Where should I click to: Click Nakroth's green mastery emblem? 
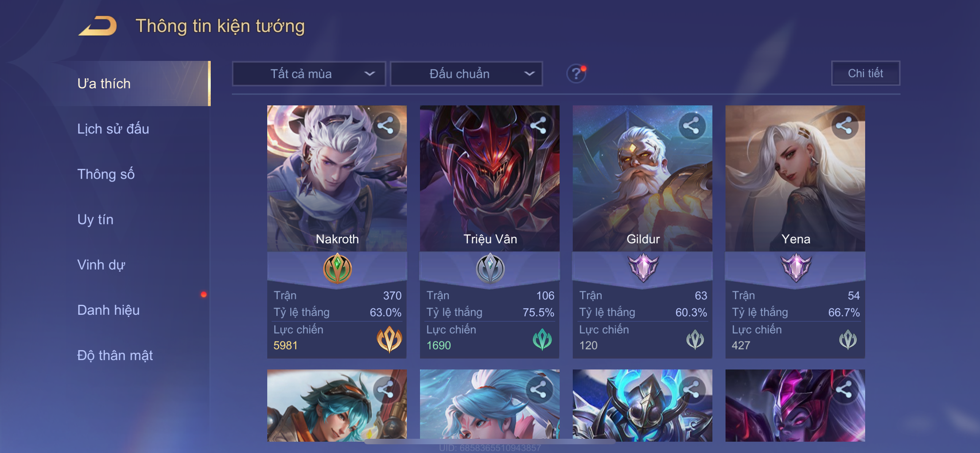(x=337, y=268)
